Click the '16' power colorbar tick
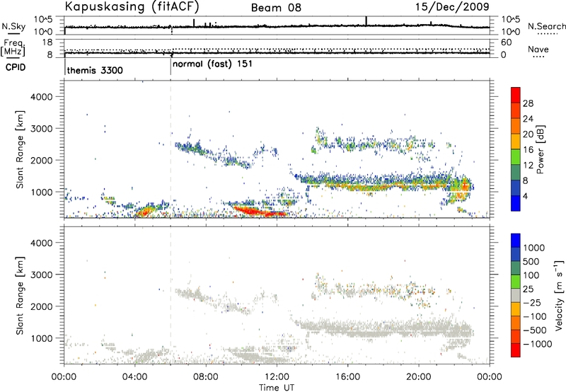Image resolution: width=566 pixels, height=392 pixels. point(528,150)
